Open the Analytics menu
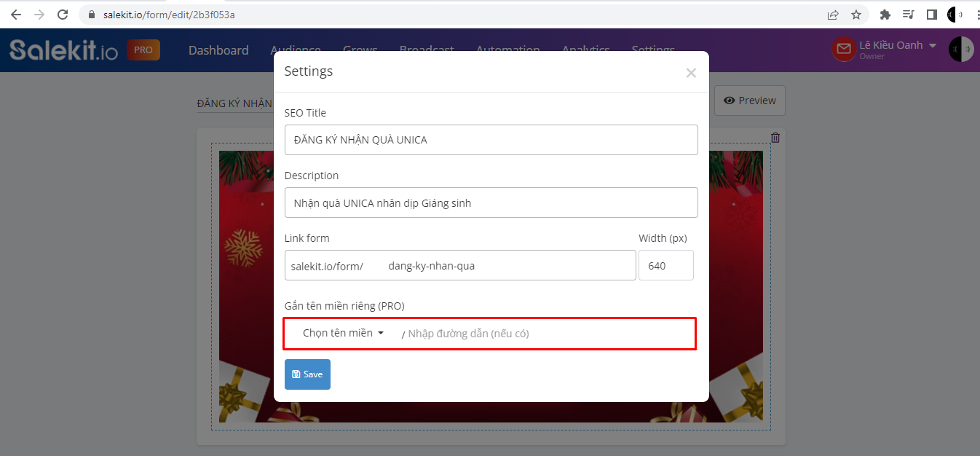Viewport: 980px width, 456px height. [586, 50]
